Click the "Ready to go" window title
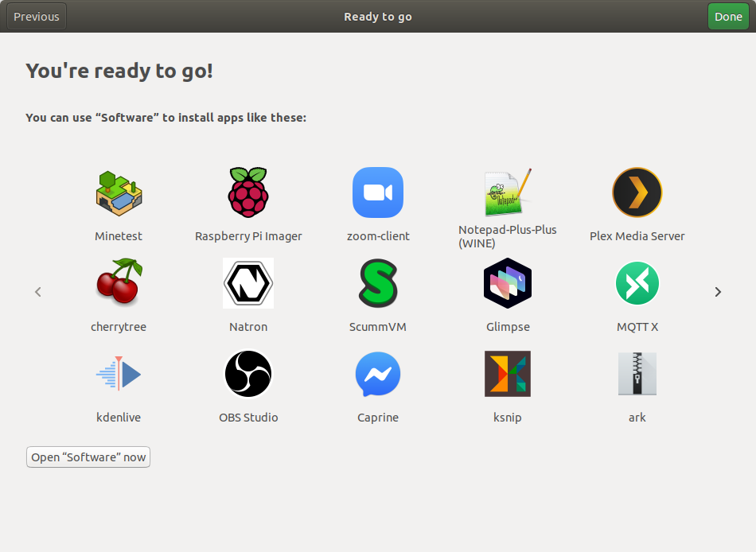 point(378,17)
